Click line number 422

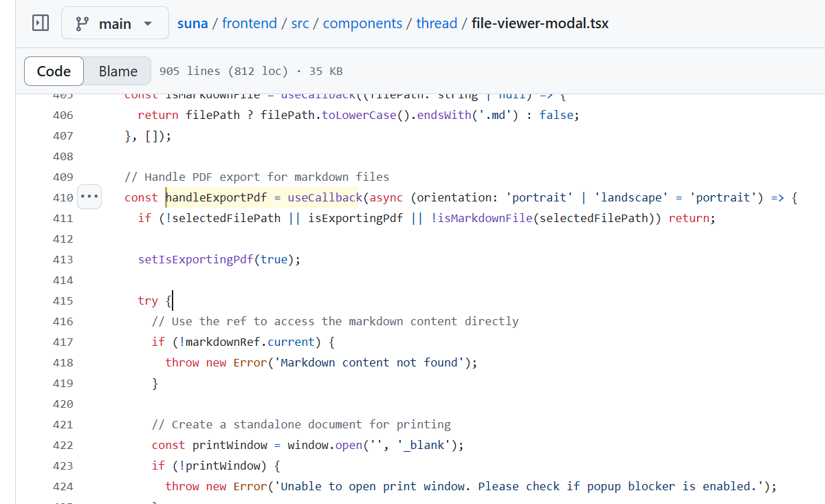63,445
